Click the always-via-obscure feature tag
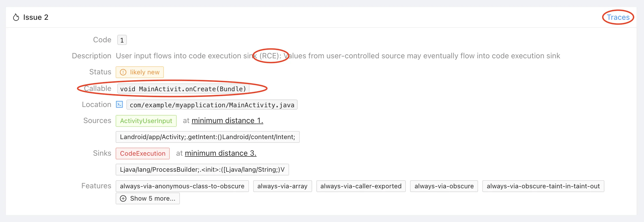This screenshot has height=222, width=644. (x=444, y=186)
